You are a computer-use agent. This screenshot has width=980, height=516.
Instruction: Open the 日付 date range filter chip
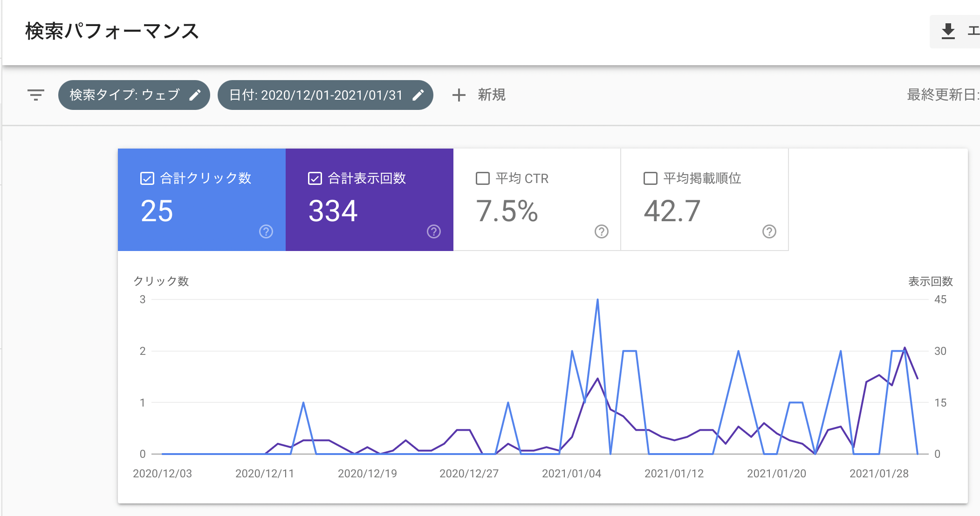pyautogui.click(x=316, y=95)
